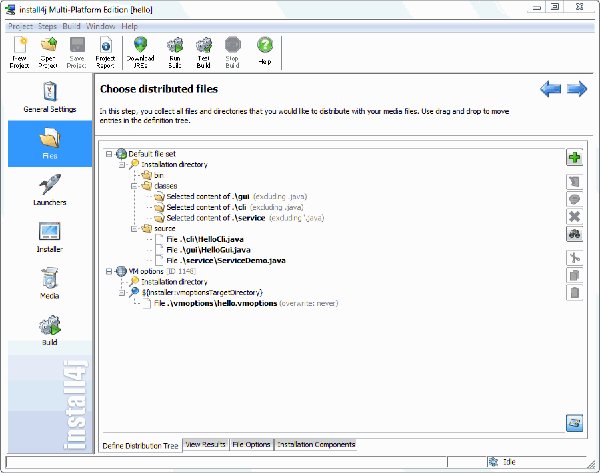The height and width of the screenshot is (473, 600).
Task: Select the Files step in sidebar
Action: point(50,144)
